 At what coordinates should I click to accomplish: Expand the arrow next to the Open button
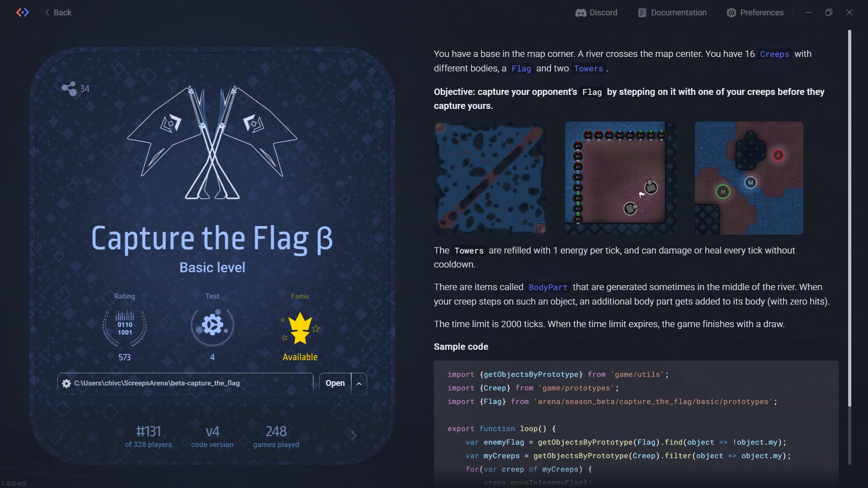point(359,383)
